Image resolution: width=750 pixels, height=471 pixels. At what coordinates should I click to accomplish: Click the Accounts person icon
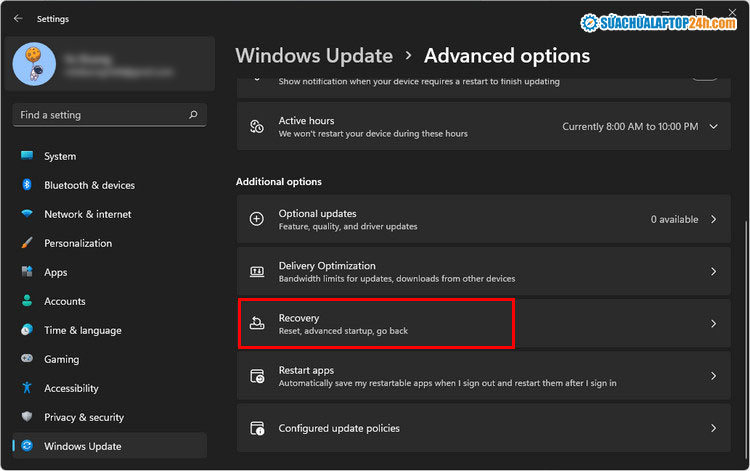point(27,301)
